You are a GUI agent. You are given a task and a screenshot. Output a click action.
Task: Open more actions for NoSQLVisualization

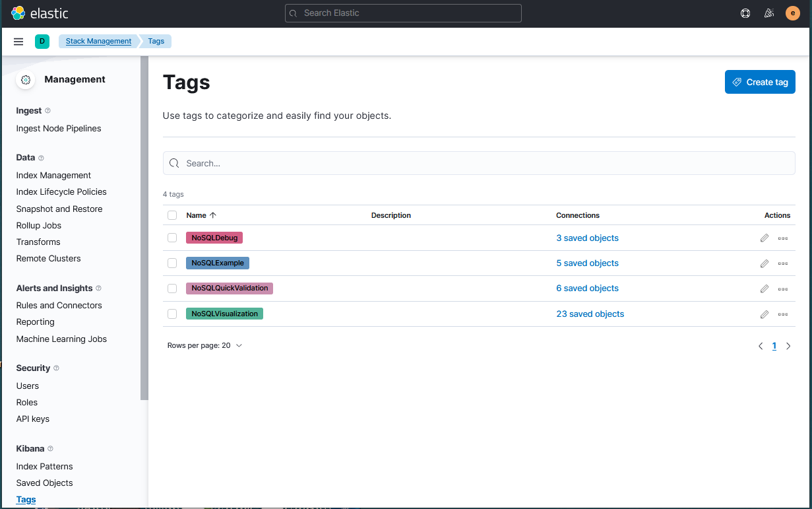(x=783, y=314)
